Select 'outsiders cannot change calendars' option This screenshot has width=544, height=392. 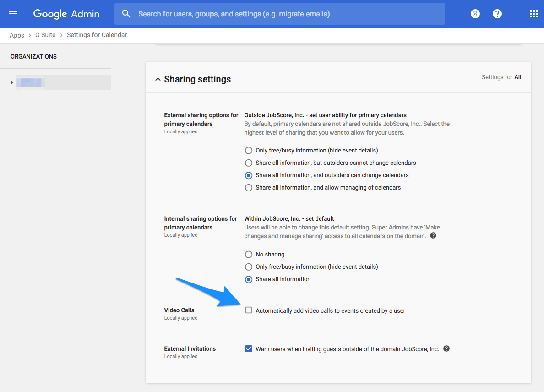(248, 163)
